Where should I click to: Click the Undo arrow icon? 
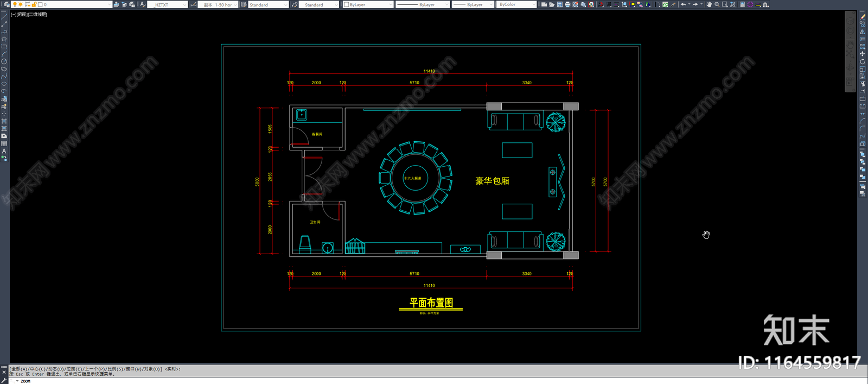coord(684,4)
